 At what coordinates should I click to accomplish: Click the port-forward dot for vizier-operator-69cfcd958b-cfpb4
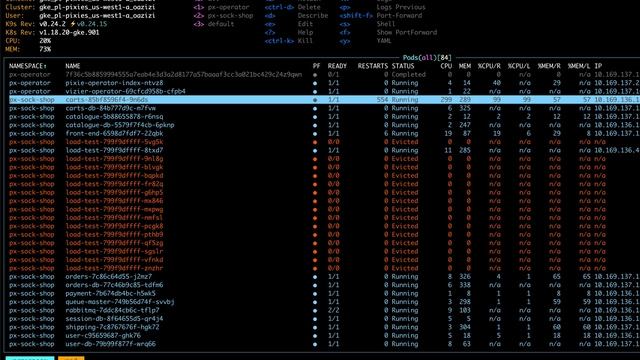[315, 91]
